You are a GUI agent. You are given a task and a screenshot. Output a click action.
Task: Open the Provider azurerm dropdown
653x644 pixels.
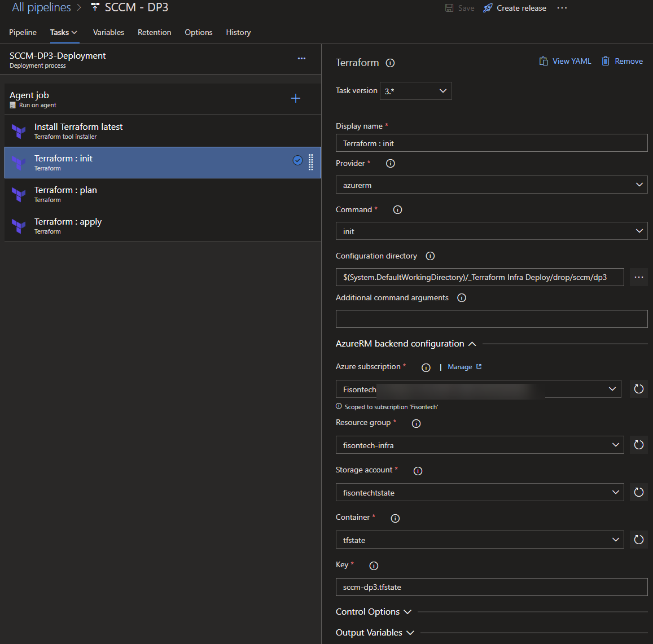[492, 185]
